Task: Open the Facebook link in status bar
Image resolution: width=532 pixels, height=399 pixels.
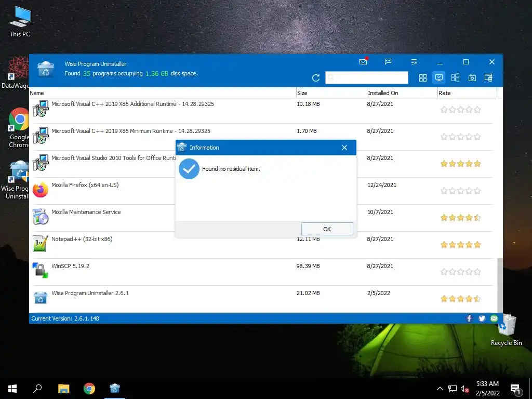Action: pos(469,318)
